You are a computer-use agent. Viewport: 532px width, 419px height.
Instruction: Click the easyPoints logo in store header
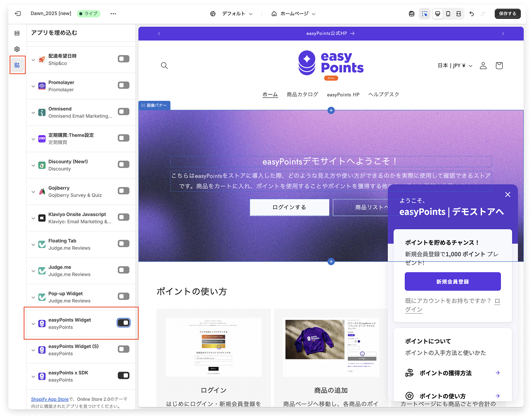tap(331, 65)
